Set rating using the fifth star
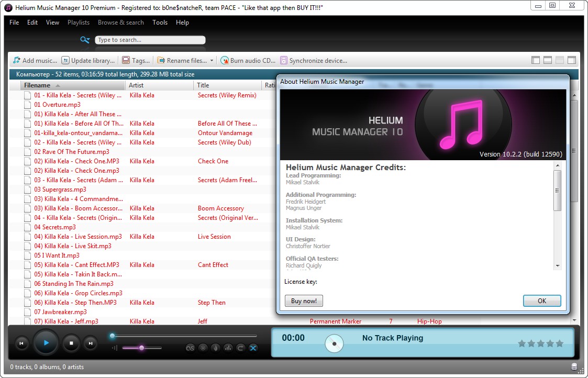 pos(560,343)
